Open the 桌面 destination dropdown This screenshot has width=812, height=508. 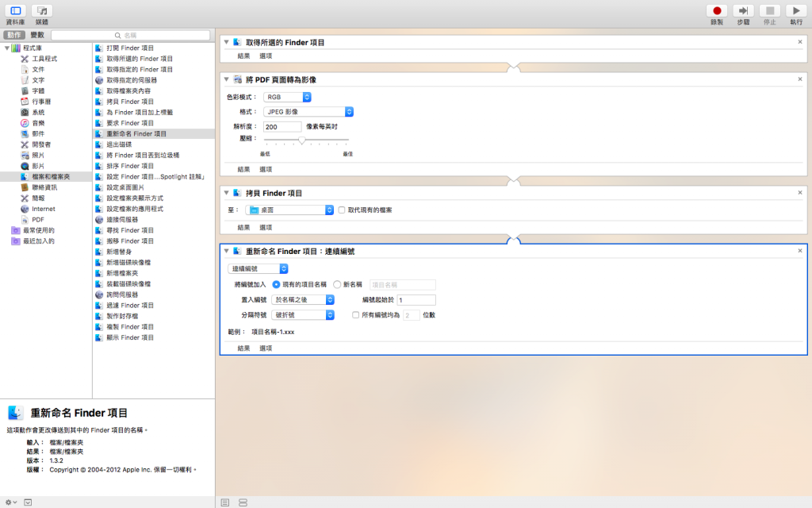click(x=289, y=210)
